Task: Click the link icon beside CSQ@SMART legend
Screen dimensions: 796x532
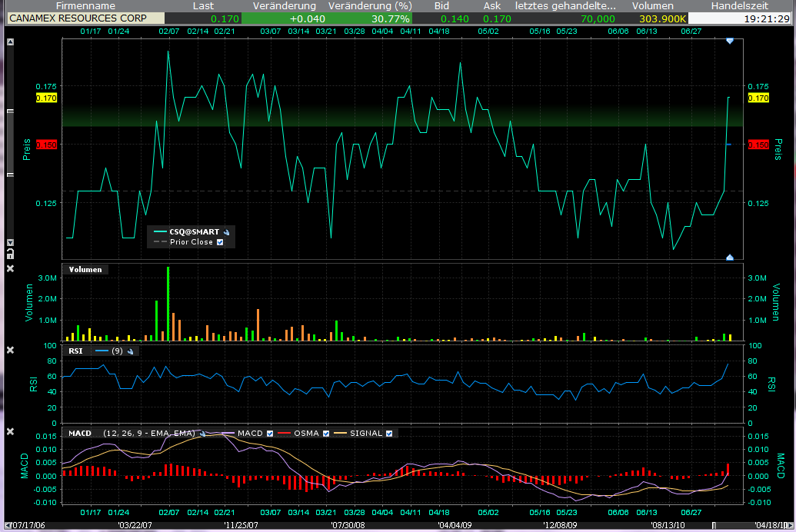Action: point(228,231)
